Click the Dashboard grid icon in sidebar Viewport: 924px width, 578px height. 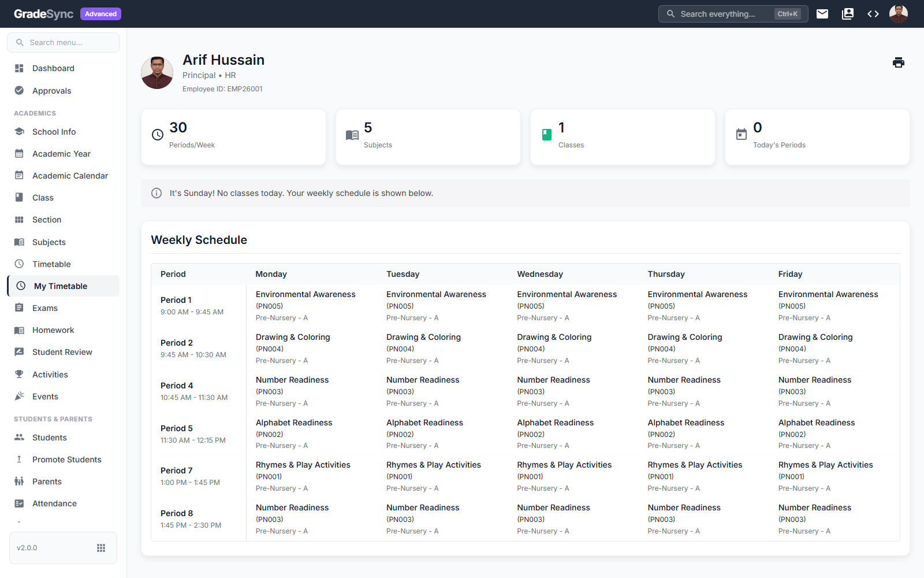19,68
